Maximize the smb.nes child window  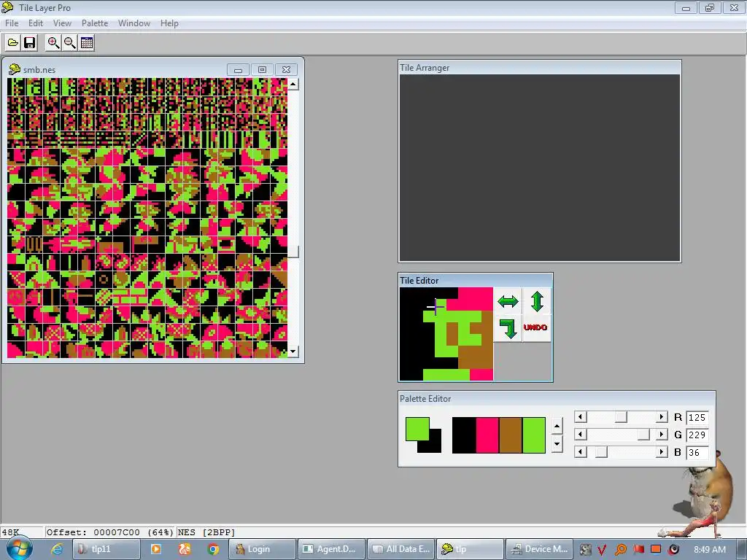point(262,70)
